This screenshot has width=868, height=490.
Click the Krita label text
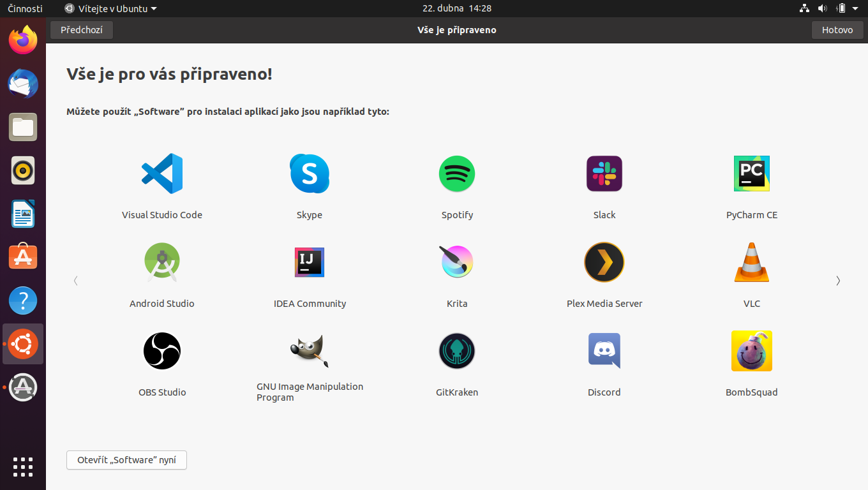click(457, 304)
